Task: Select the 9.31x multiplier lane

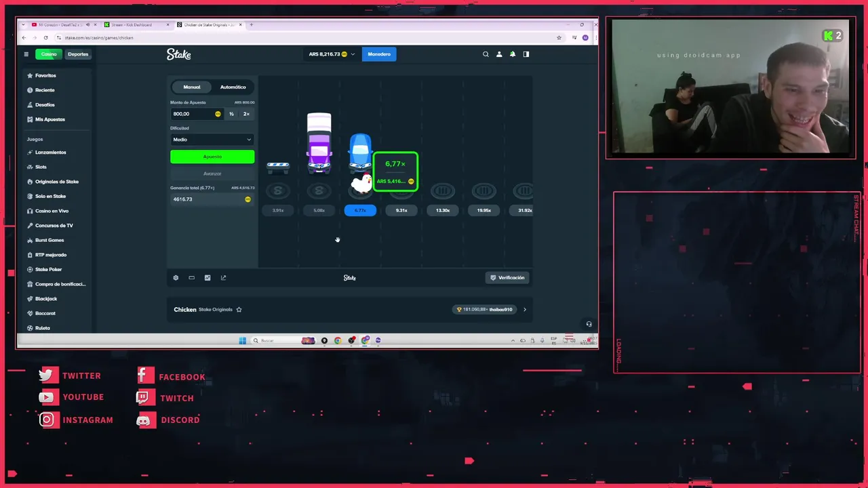Action: [401, 211]
